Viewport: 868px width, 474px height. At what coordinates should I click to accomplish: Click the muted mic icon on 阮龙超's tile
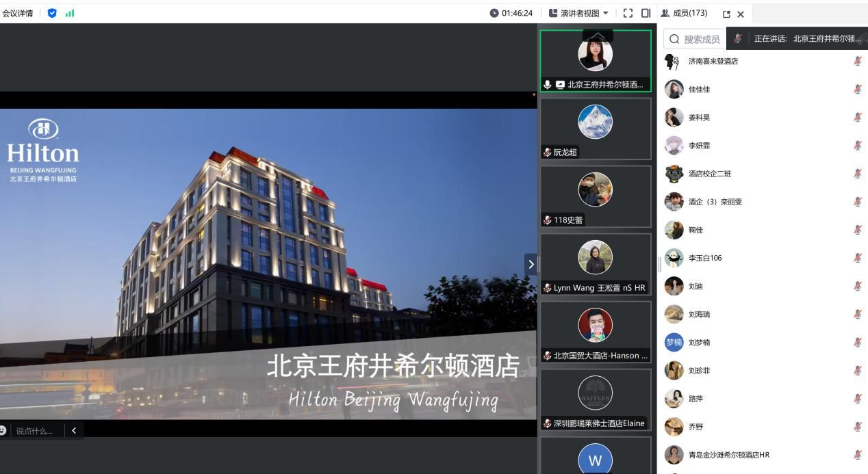[x=548, y=153]
